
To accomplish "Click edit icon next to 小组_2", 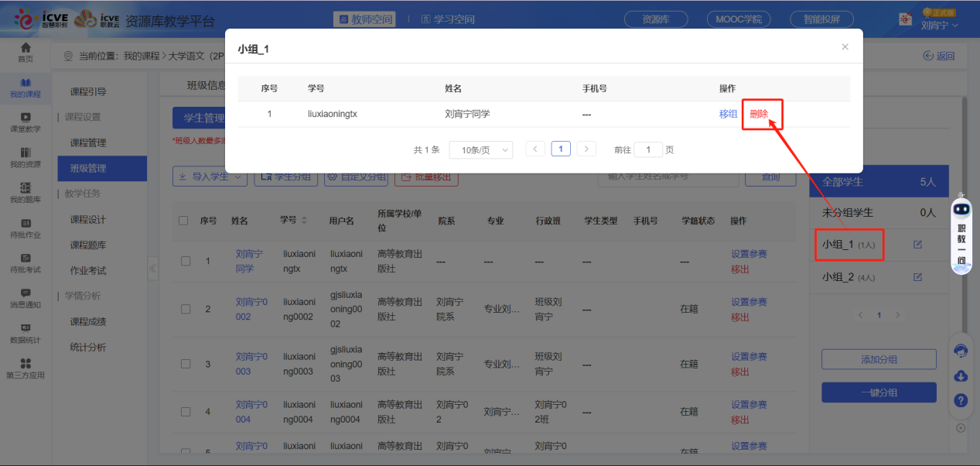I will [918, 277].
